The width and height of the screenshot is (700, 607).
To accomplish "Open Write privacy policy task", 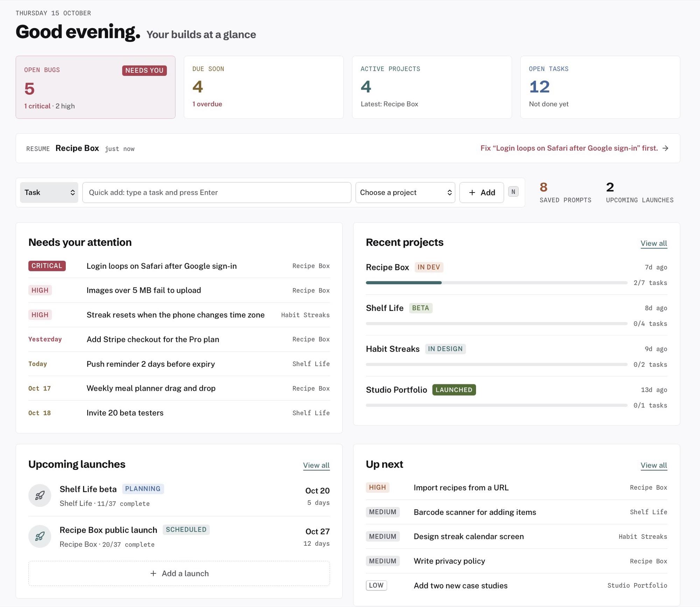I will 517,561.
